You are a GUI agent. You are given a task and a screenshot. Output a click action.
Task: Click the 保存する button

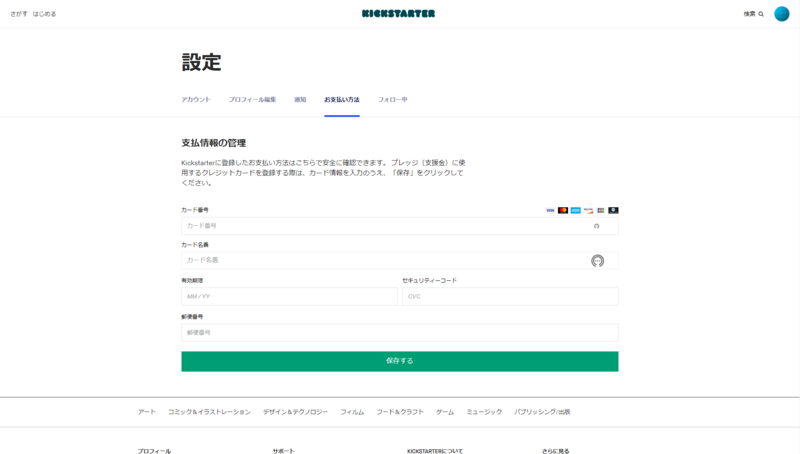(399, 361)
